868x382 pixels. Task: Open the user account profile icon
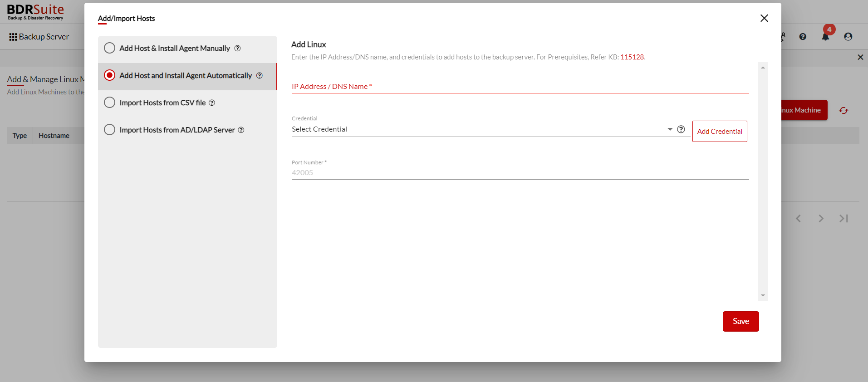click(848, 37)
